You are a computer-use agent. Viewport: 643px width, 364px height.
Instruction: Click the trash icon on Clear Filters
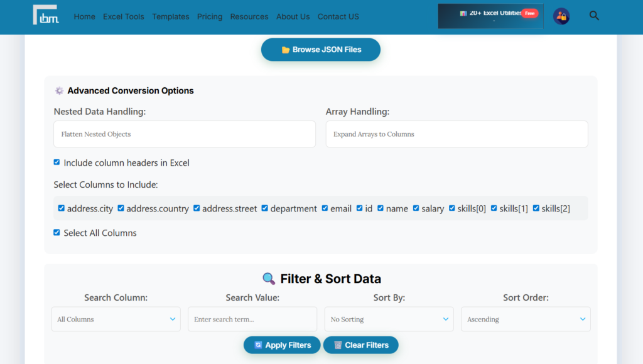click(336, 345)
